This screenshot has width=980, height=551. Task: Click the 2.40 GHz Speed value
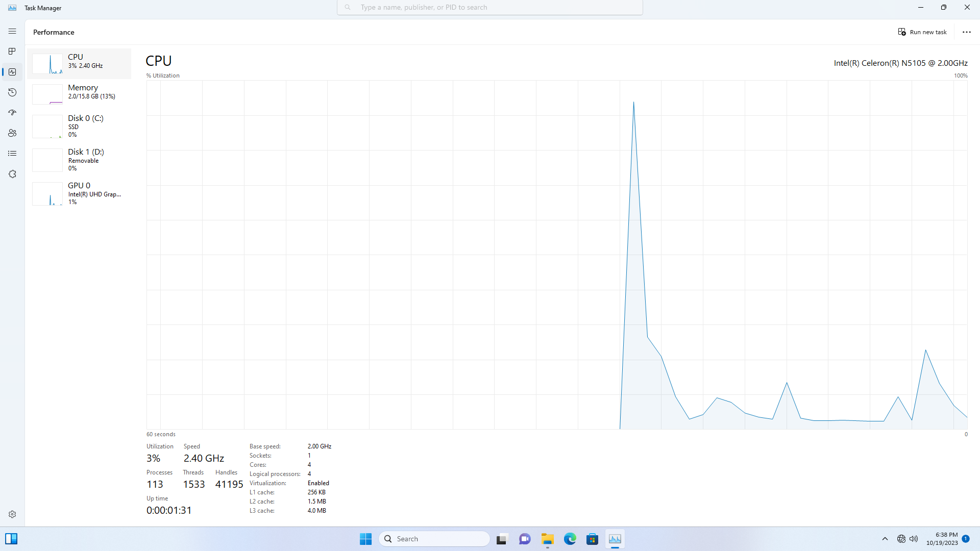(x=204, y=458)
